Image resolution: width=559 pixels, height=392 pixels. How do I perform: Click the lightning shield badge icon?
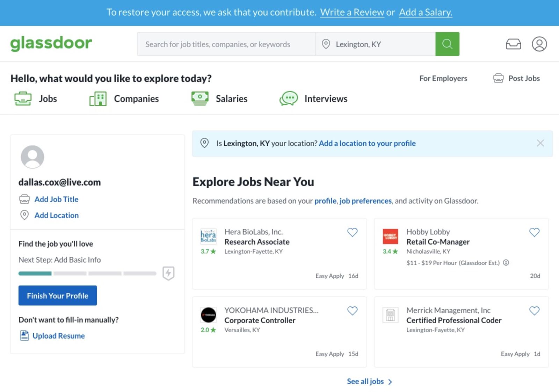coord(168,273)
